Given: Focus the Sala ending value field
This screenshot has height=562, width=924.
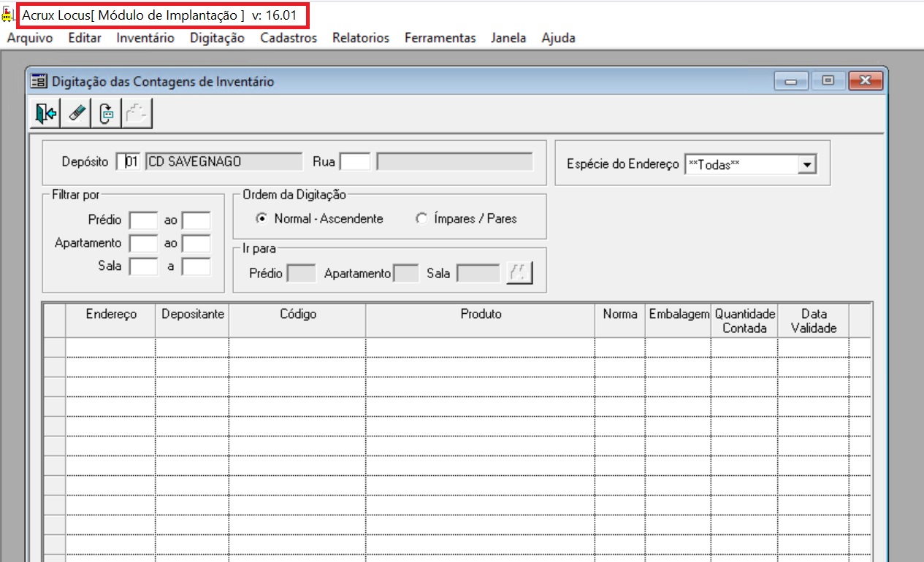Looking at the screenshot, I should tap(196, 266).
